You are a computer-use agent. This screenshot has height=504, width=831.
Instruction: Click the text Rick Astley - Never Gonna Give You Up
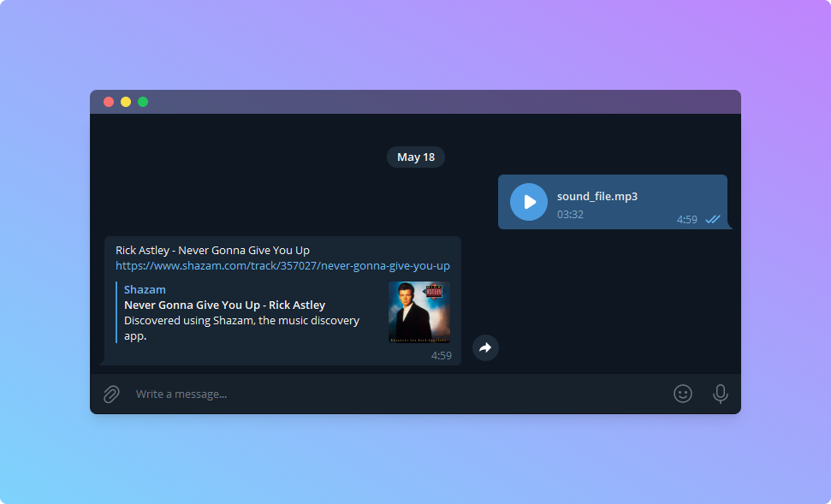click(x=212, y=250)
